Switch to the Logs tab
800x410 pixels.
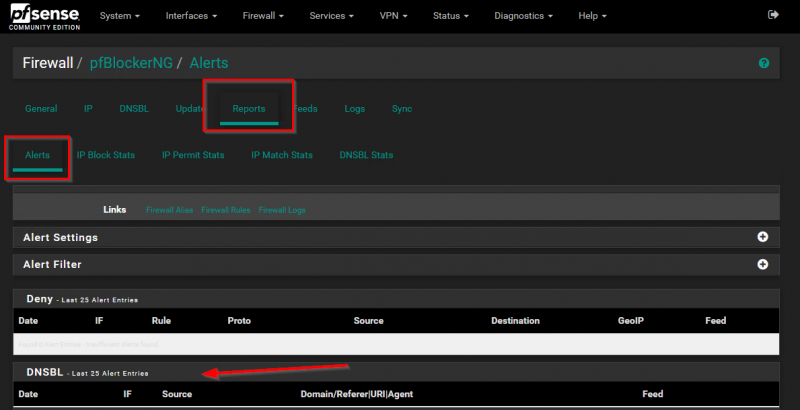point(355,109)
